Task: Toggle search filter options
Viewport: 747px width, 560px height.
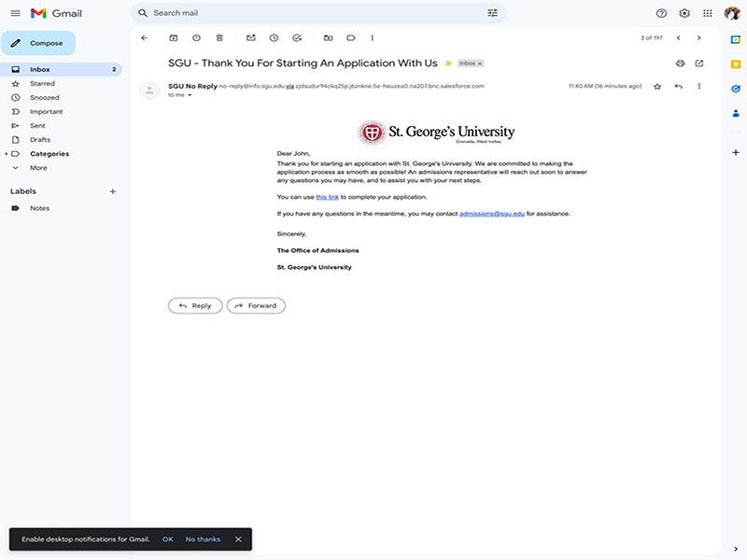Action: [x=493, y=13]
